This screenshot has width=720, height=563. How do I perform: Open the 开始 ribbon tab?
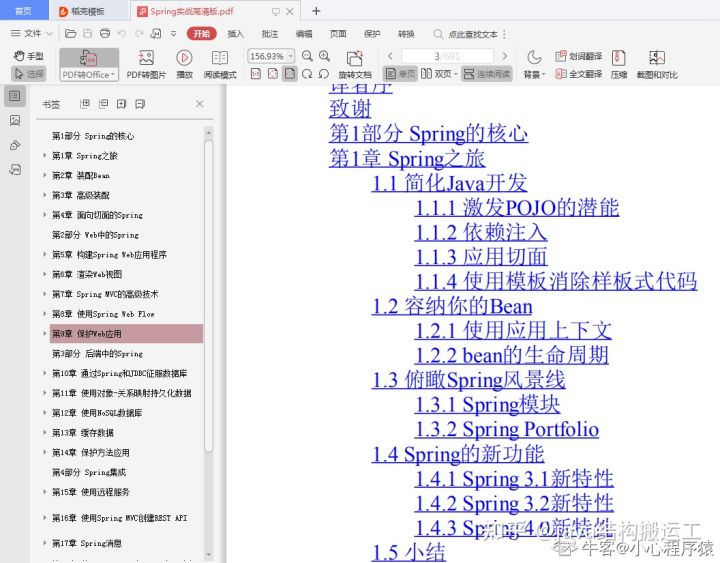tap(202, 34)
